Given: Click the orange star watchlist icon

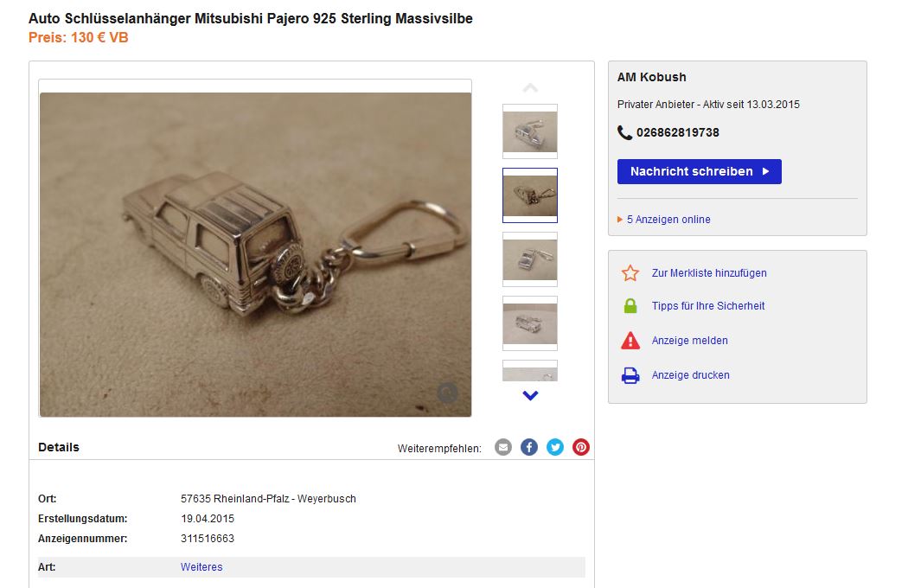Looking at the screenshot, I should click(x=630, y=273).
